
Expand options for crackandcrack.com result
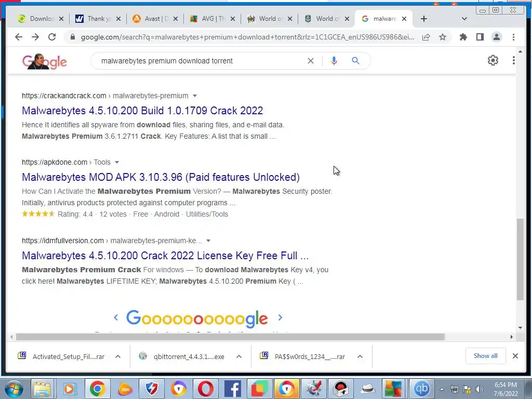point(195,96)
